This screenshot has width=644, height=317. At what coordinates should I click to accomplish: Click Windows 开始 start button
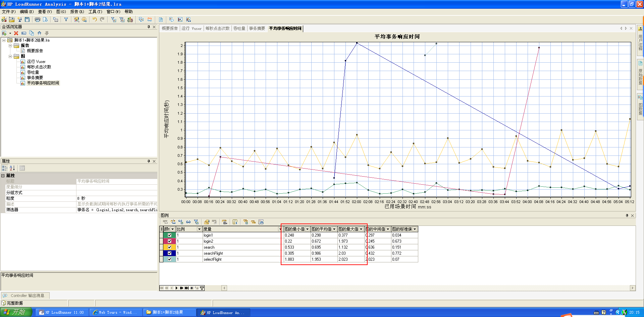[x=16, y=312]
